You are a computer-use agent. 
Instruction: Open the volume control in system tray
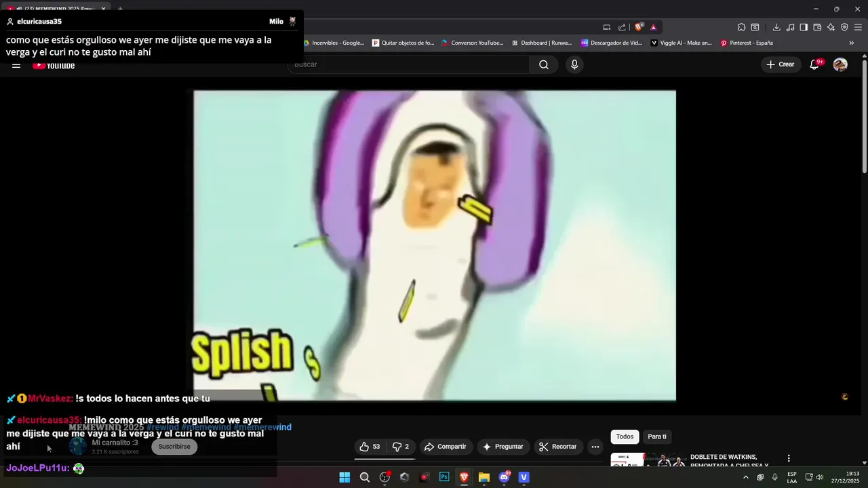820,477
